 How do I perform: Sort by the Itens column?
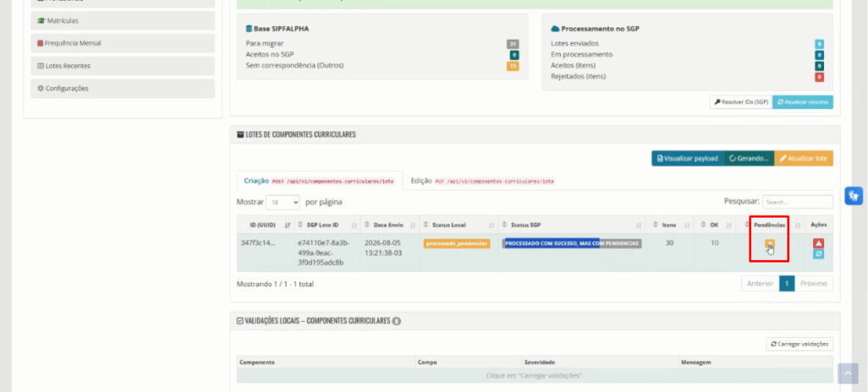tap(670, 225)
